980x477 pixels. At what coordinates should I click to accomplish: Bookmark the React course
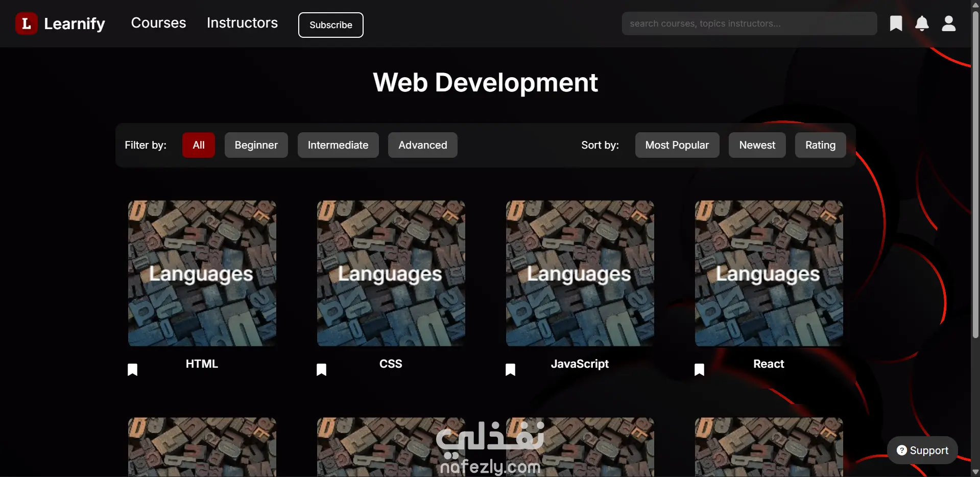click(699, 370)
